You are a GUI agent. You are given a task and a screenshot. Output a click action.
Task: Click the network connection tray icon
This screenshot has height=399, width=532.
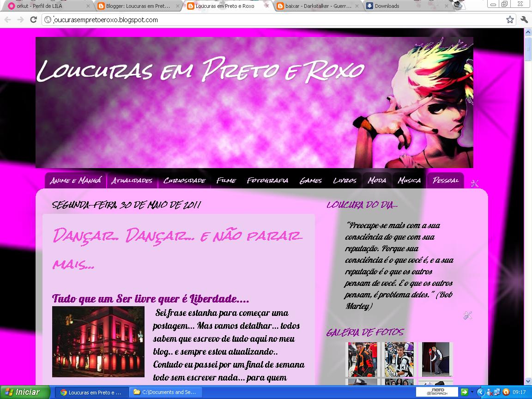tap(497, 392)
